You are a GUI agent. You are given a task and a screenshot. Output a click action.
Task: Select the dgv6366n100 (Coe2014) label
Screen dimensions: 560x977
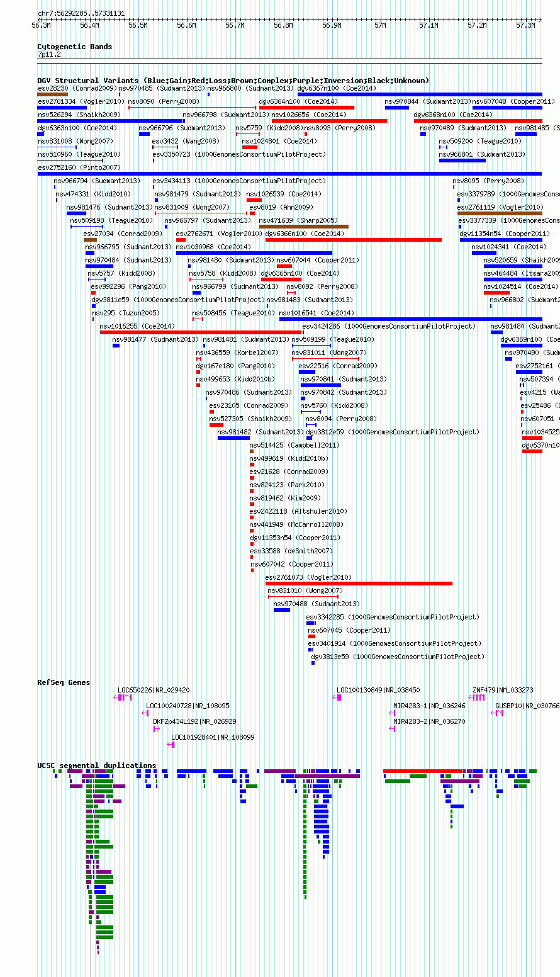coord(305,234)
